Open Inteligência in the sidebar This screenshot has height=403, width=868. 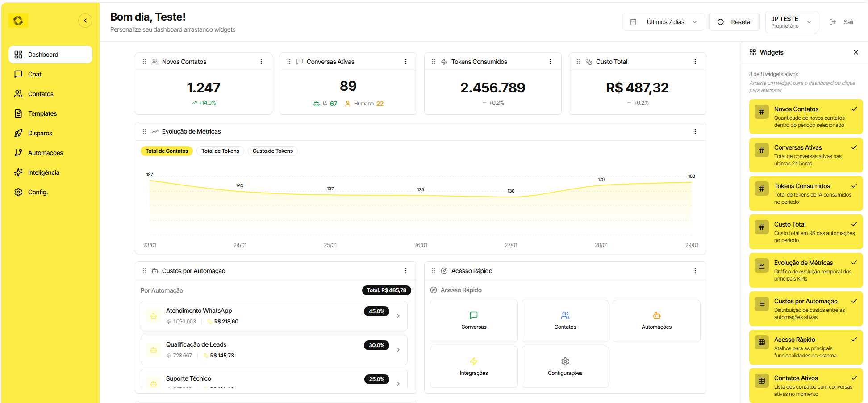[50, 172]
